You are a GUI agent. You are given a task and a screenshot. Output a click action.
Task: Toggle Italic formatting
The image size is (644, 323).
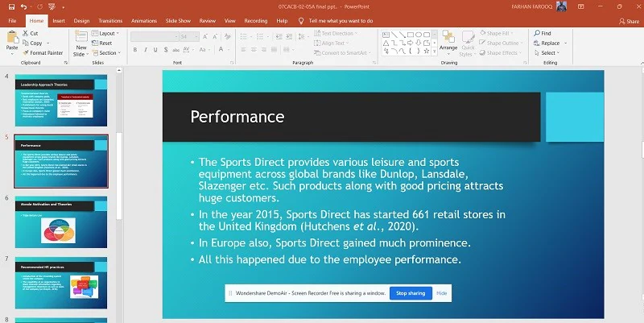[146, 50]
